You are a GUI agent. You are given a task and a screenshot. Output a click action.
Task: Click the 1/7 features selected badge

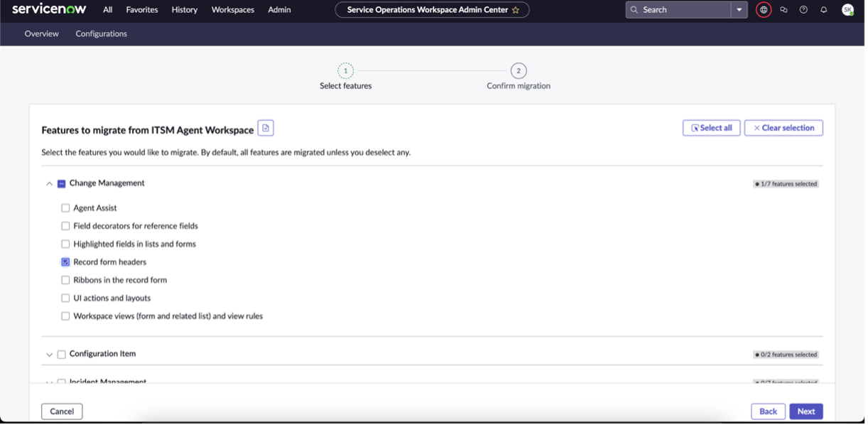pyautogui.click(x=786, y=184)
